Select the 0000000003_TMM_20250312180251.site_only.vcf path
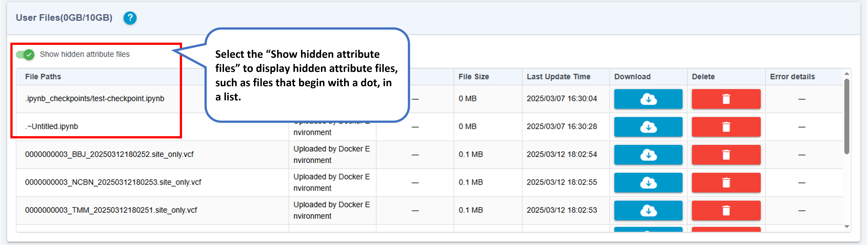 pyautogui.click(x=111, y=211)
